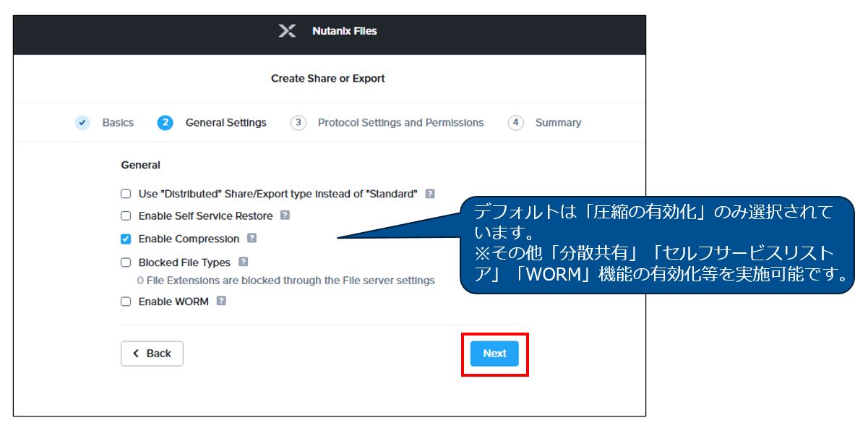
Task: Click step 4 number badge
Action: [x=515, y=122]
